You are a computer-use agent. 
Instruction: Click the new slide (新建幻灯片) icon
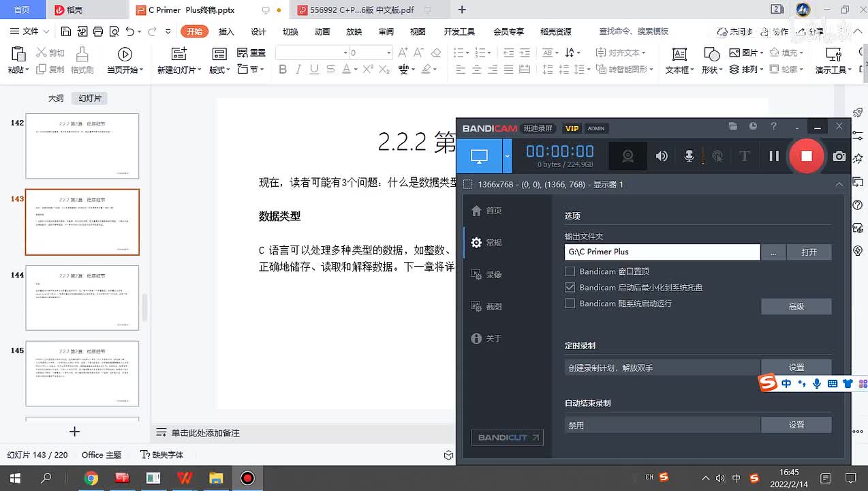[x=179, y=55]
